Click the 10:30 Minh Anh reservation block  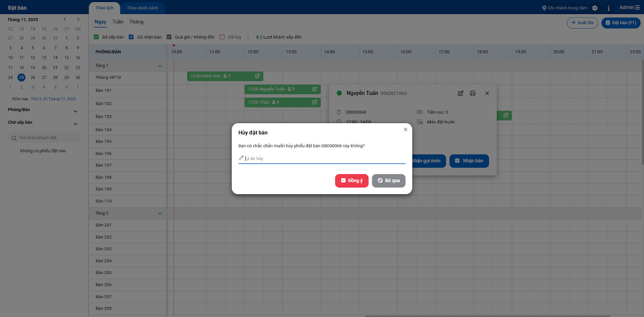225,76
